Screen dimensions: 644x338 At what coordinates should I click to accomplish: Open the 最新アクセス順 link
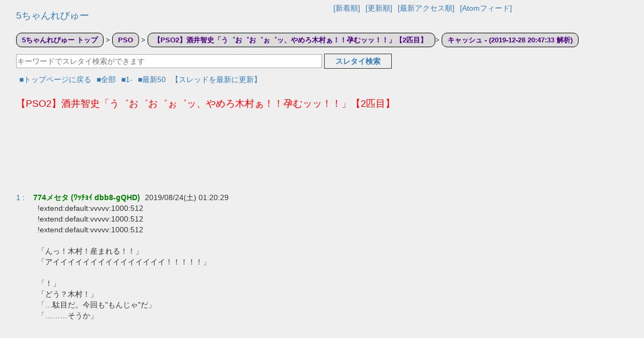pyautogui.click(x=426, y=9)
